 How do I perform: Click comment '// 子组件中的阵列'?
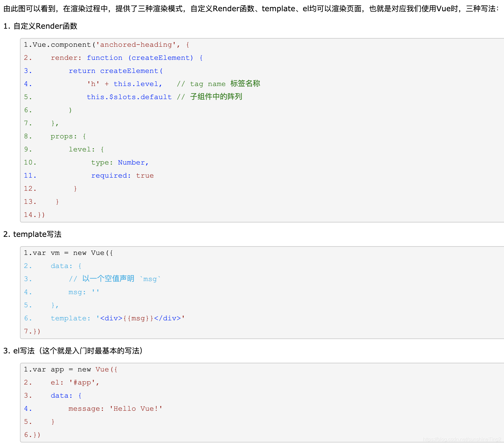(210, 97)
